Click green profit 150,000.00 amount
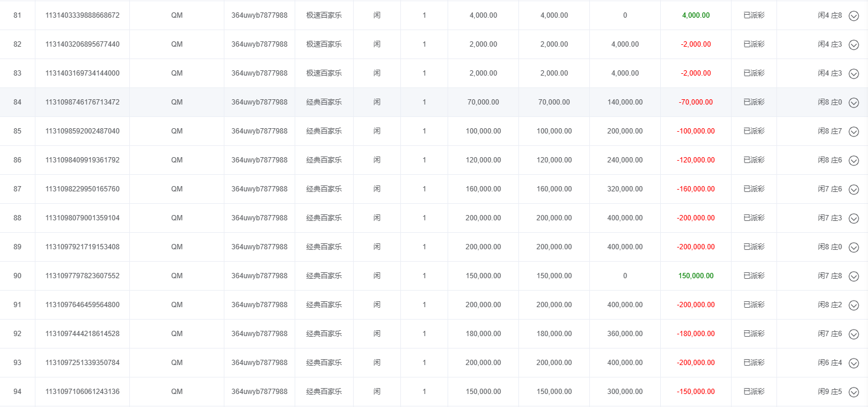The image size is (868, 407). [x=696, y=276]
